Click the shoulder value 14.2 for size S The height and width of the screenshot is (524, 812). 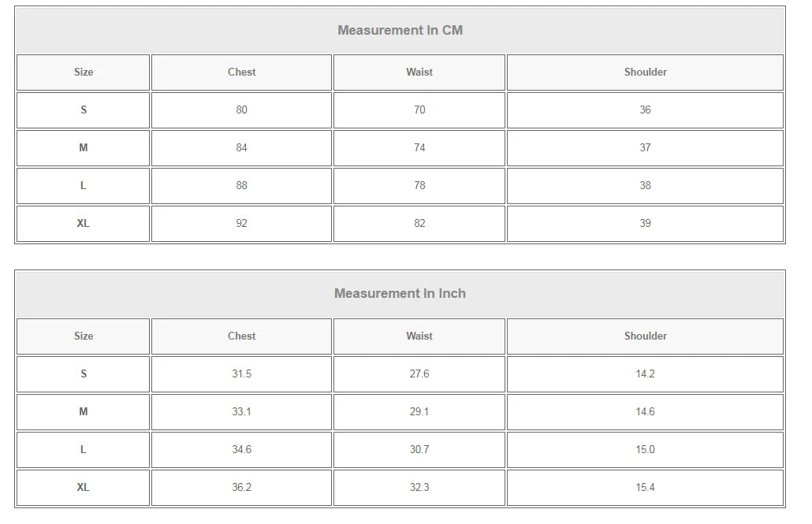645,374
